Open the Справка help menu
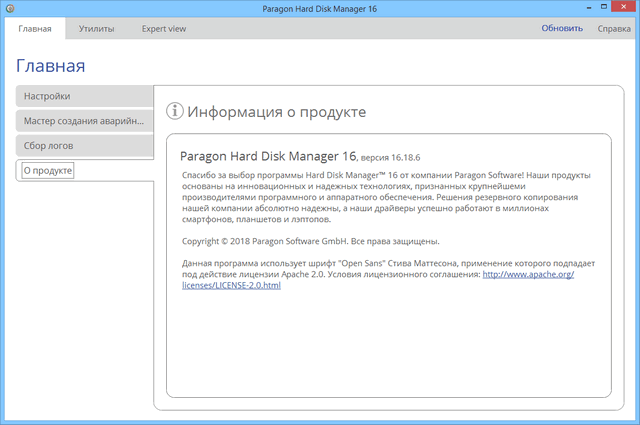The width and height of the screenshot is (640, 425). tap(613, 29)
